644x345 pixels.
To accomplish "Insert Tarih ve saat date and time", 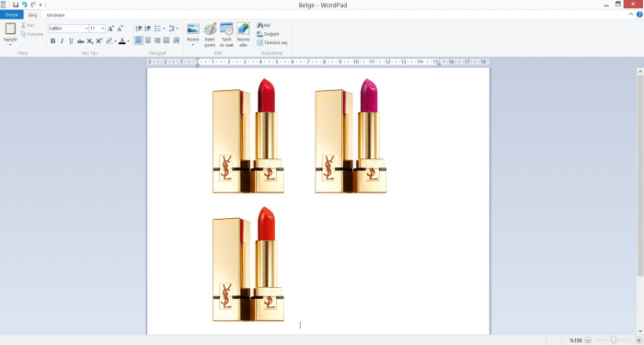I will pos(226,35).
